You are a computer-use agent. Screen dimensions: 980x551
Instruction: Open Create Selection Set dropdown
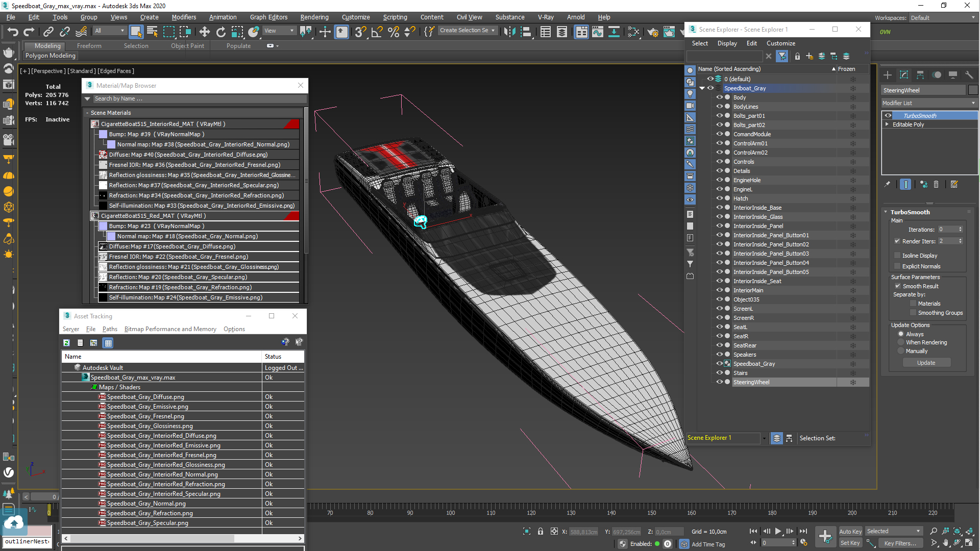click(468, 31)
